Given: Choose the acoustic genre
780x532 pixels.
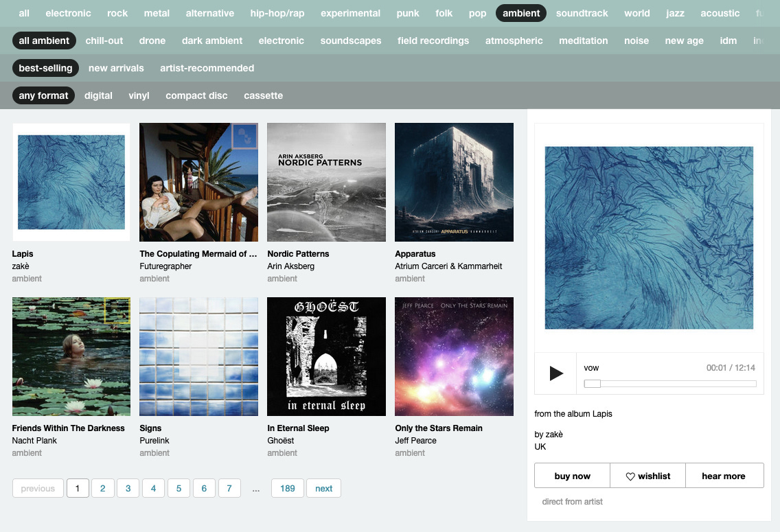Looking at the screenshot, I should [x=720, y=14].
